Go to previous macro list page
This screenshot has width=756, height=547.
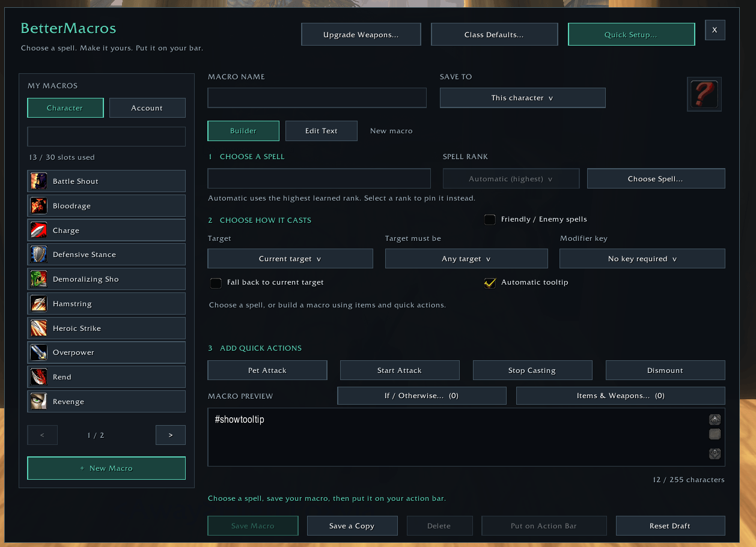coord(42,435)
